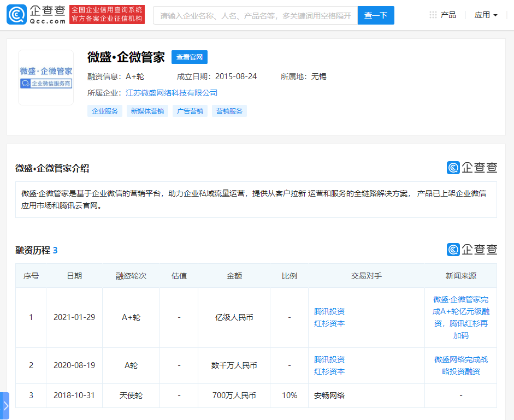514x420 pixels.
Task: Select the 营销服务 tag
Action: click(229, 111)
